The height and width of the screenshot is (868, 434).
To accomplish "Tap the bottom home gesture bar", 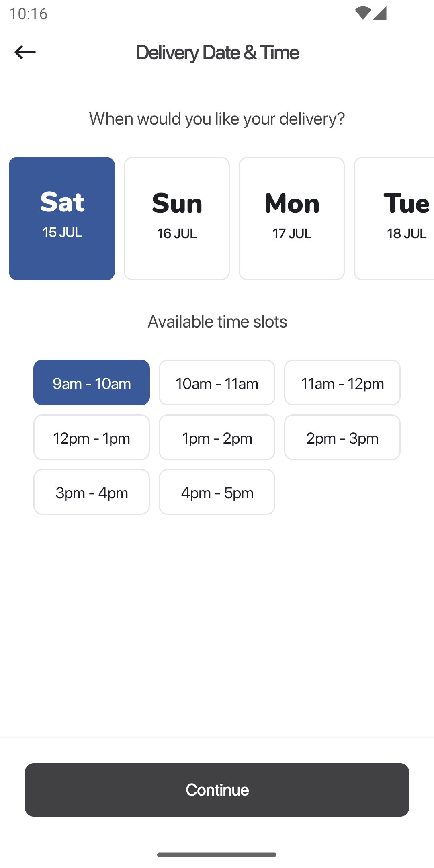I will 217,855.
